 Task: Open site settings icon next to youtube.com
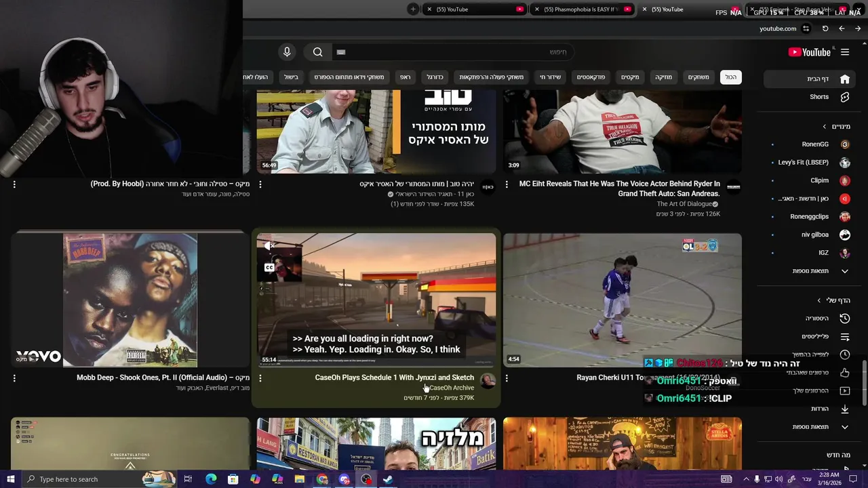[x=806, y=28]
